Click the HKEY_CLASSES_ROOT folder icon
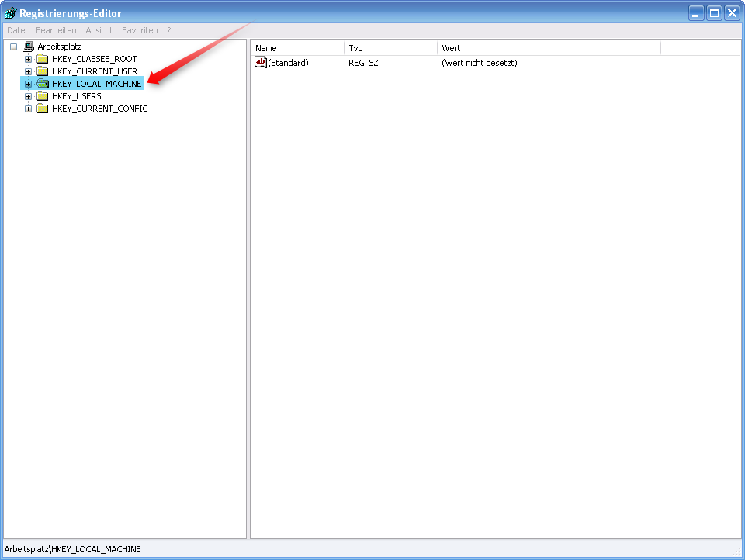This screenshot has height=560, width=745. 43,58
